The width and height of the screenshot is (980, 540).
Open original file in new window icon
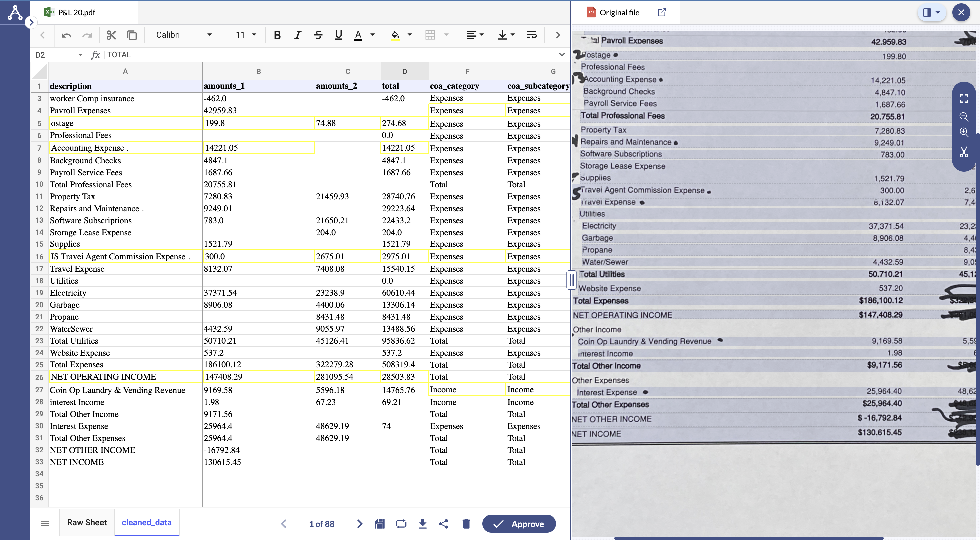point(662,12)
